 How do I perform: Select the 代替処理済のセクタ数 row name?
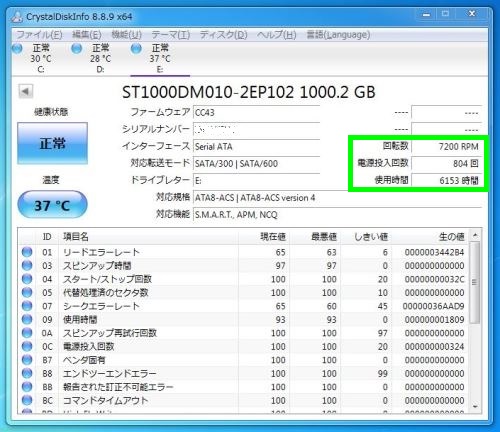106,293
